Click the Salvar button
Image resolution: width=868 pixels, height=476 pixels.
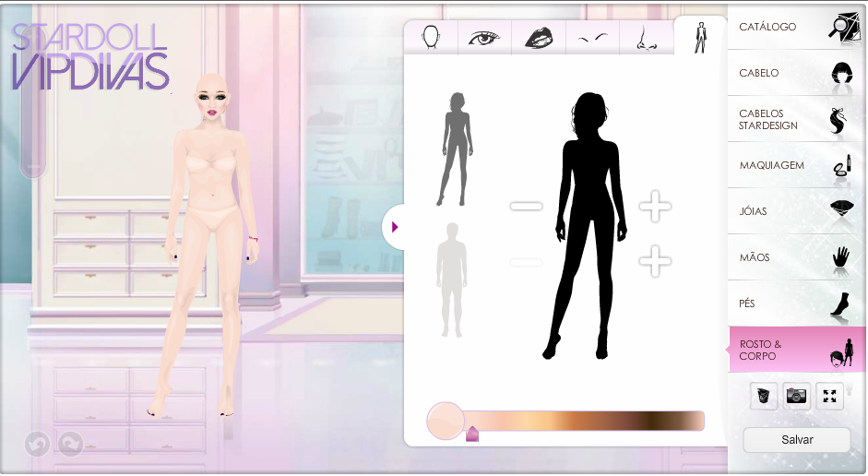797,439
